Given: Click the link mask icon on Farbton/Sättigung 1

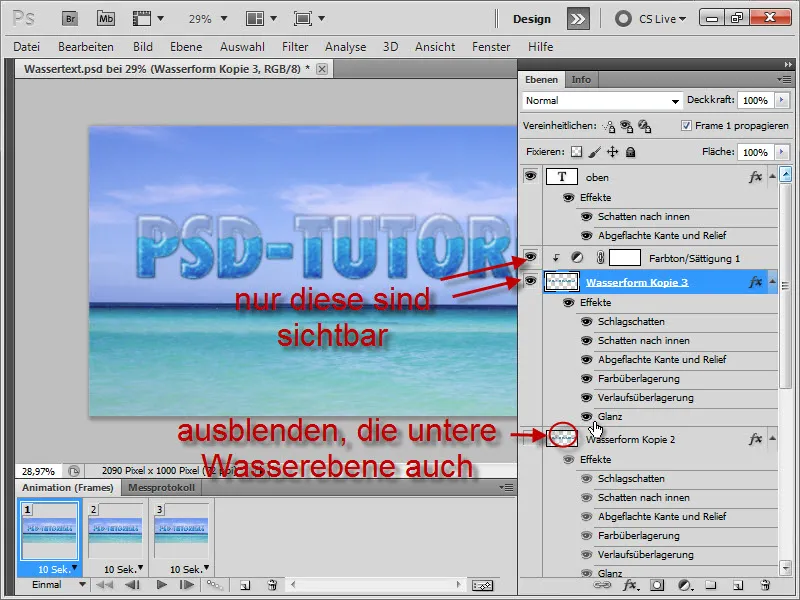Looking at the screenshot, I should point(600,258).
